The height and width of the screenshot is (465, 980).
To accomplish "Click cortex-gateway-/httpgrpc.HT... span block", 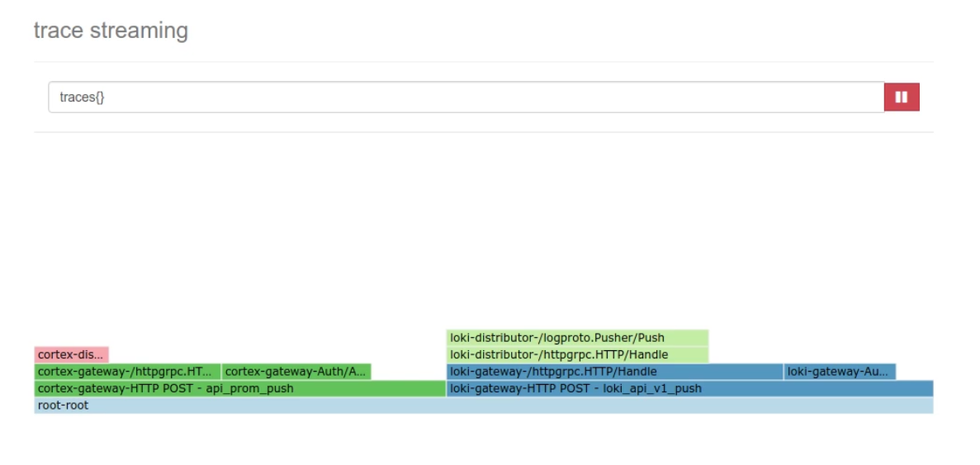I will tap(127, 372).
